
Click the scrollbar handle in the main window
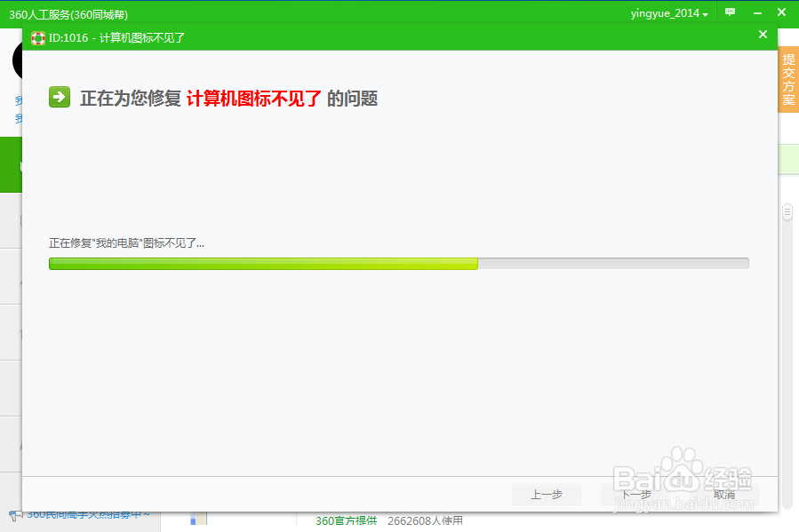(x=787, y=212)
